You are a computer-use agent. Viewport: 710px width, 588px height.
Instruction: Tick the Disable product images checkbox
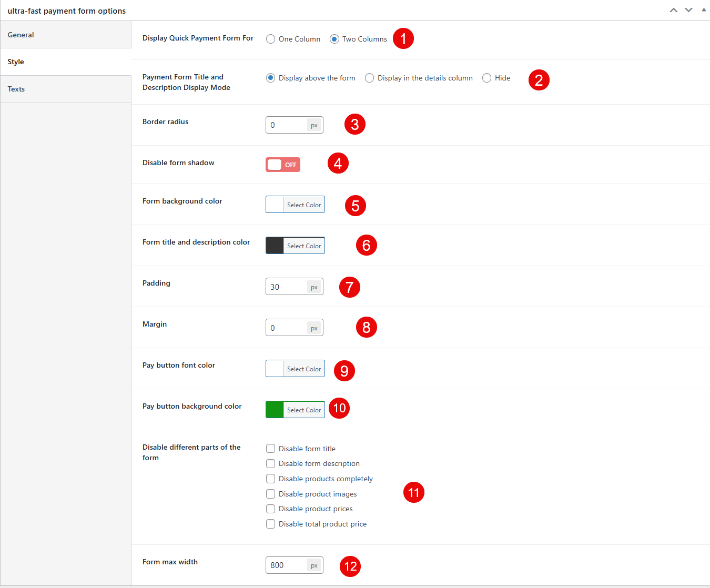[x=271, y=494]
